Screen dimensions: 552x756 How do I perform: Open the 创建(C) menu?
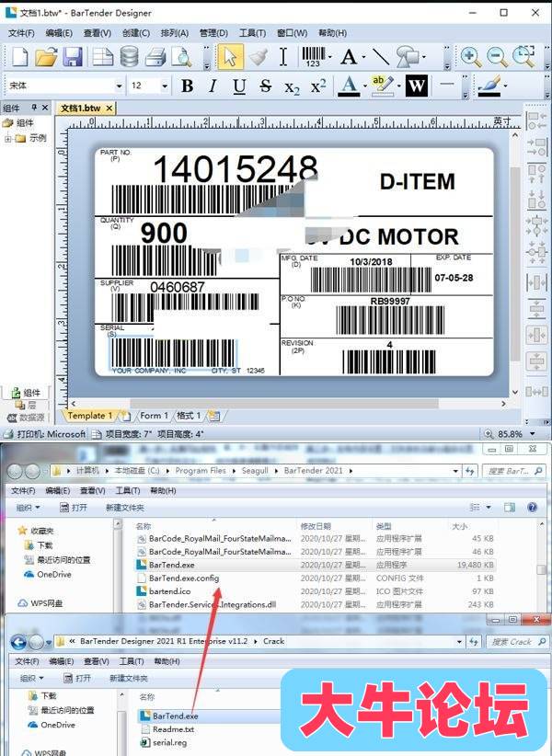pos(136,33)
